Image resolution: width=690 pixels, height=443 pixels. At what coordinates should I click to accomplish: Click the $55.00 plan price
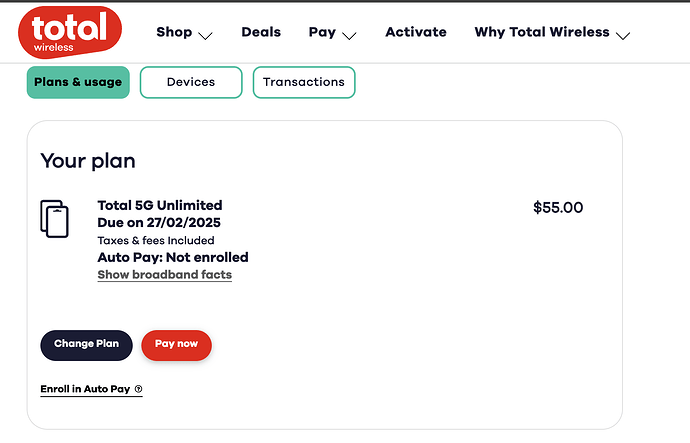pyautogui.click(x=558, y=208)
